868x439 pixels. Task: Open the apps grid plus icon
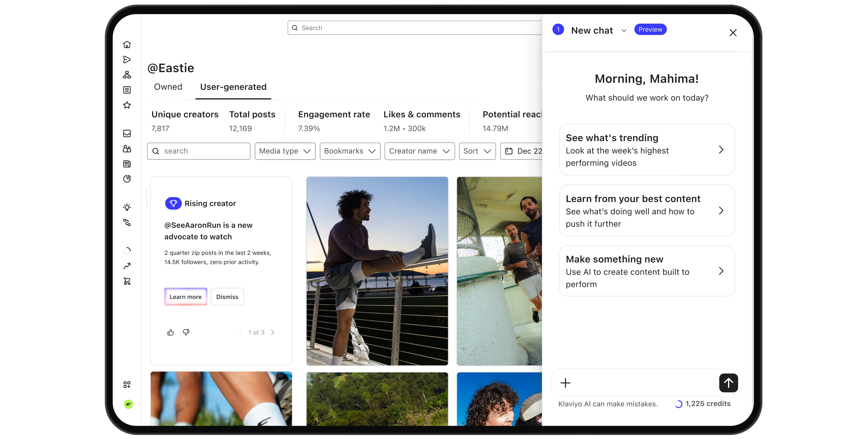(127, 385)
